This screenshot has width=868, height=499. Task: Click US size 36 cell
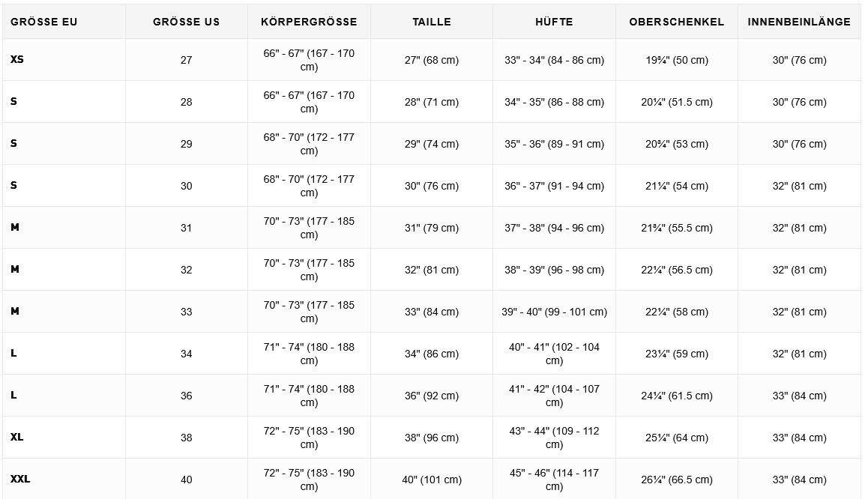click(186, 396)
